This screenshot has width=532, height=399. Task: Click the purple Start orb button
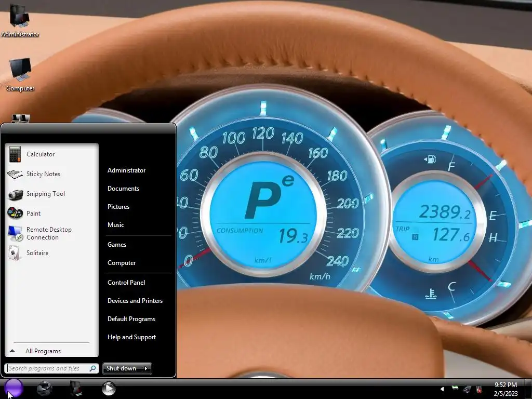pos(14,389)
